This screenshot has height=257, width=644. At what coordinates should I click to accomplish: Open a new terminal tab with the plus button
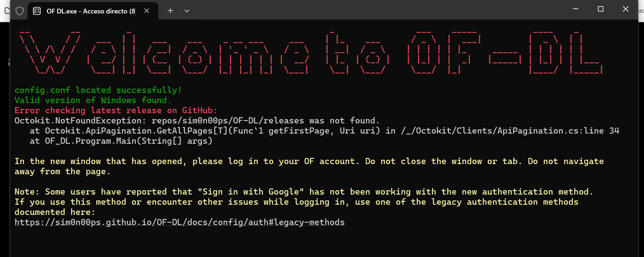[x=170, y=11]
